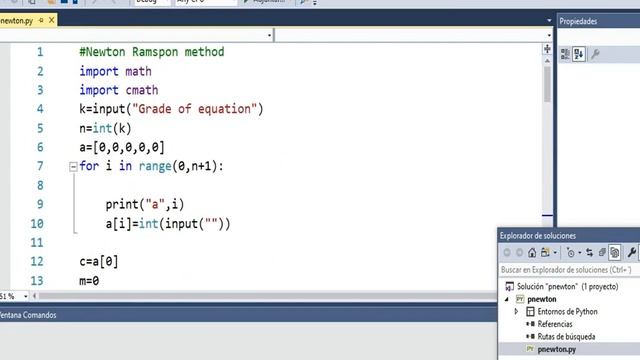Viewport: 640px width, 360px height.
Task: Select the Referencias tree item
Action: coord(555,324)
